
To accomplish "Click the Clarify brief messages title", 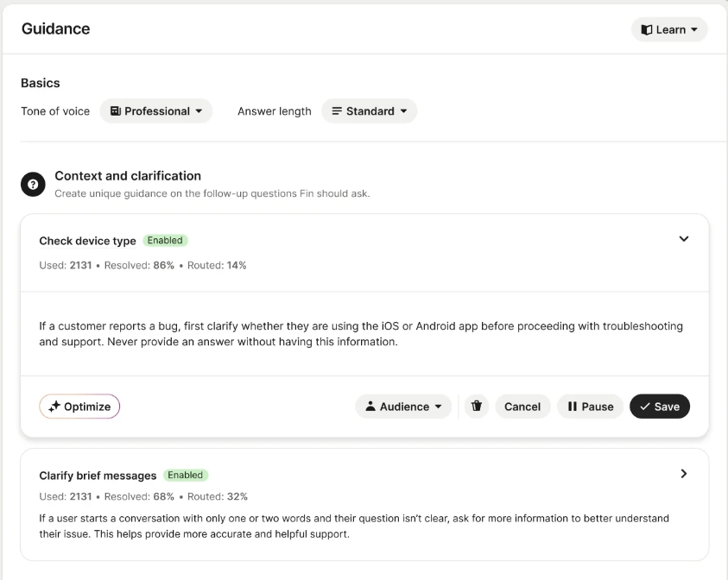I will tap(98, 476).
